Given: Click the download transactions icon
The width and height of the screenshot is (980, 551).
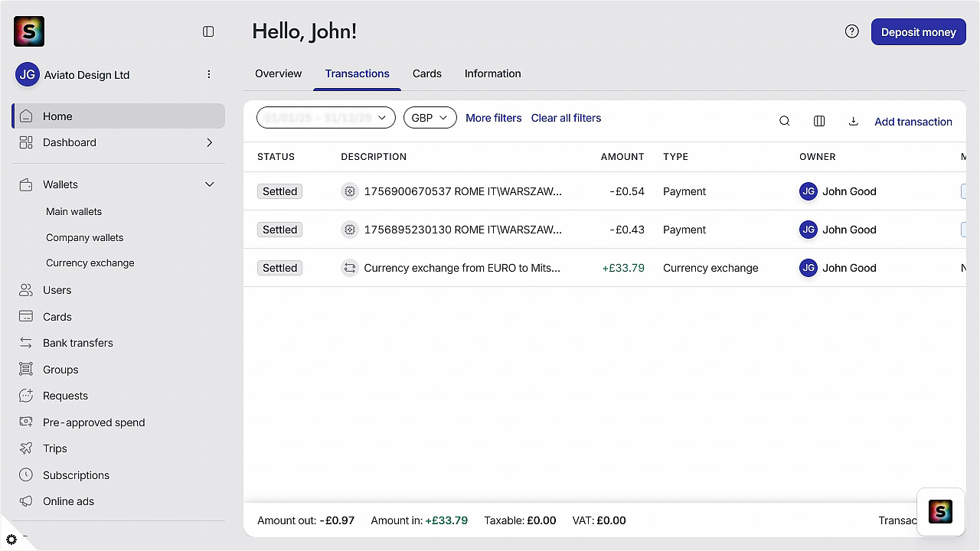Looking at the screenshot, I should (x=853, y=121).
